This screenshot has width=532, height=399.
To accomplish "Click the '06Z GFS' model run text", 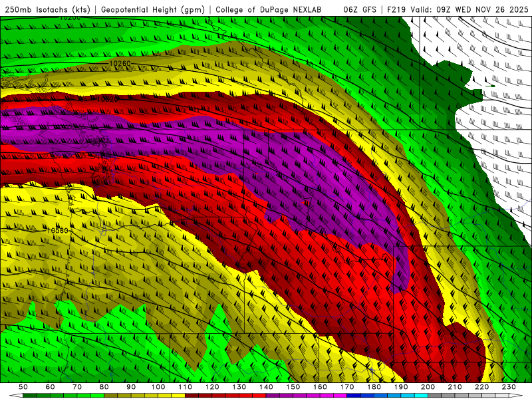I will (x=360, y=9).
